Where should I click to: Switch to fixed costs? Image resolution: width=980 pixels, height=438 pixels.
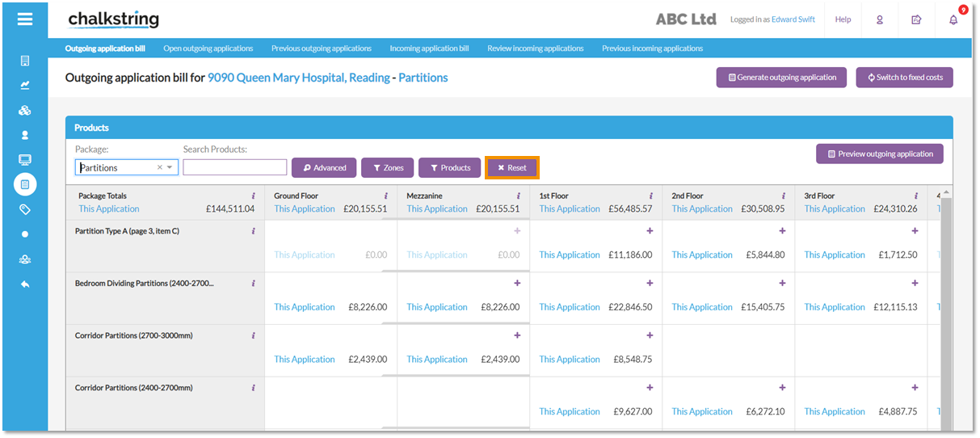(x=904, y=78)
